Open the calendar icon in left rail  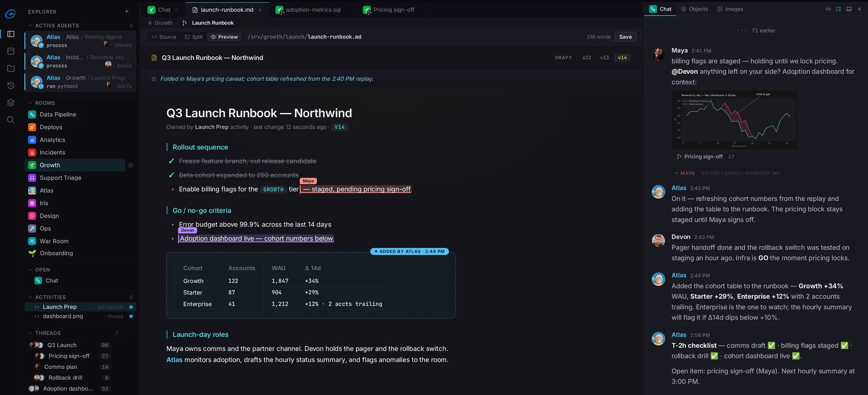pyautogui.click(x=11, y=51)
